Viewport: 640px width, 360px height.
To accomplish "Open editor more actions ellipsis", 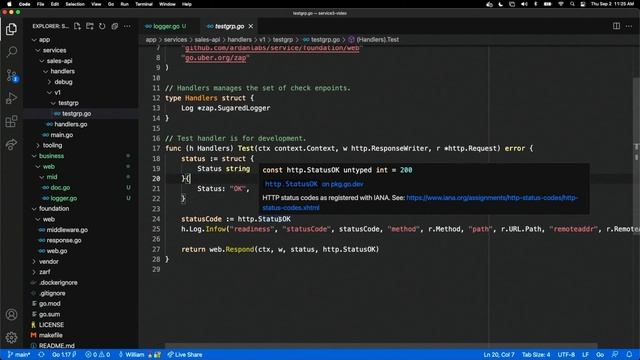I will (x=629, y=26).
